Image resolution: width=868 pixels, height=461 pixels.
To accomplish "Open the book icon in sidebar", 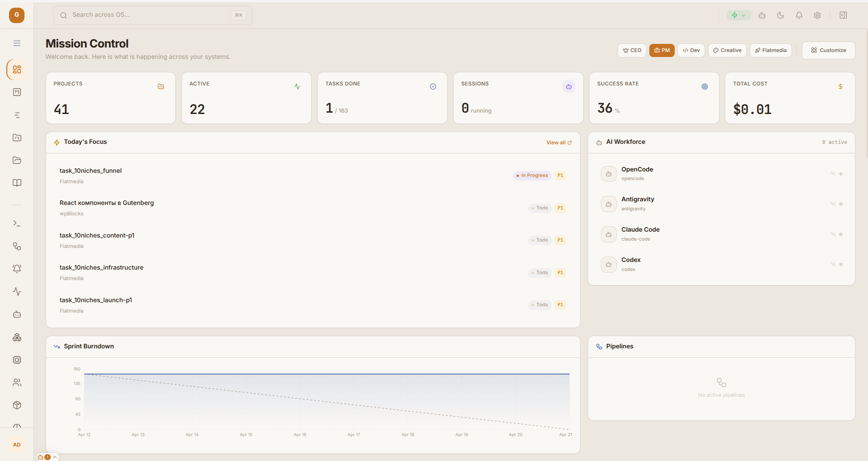I will tap(17, 183).
